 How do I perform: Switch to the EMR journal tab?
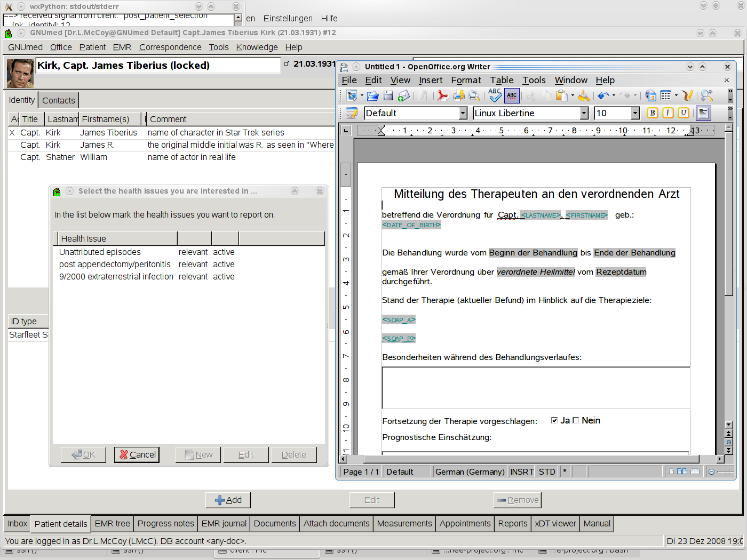point(224,524)
